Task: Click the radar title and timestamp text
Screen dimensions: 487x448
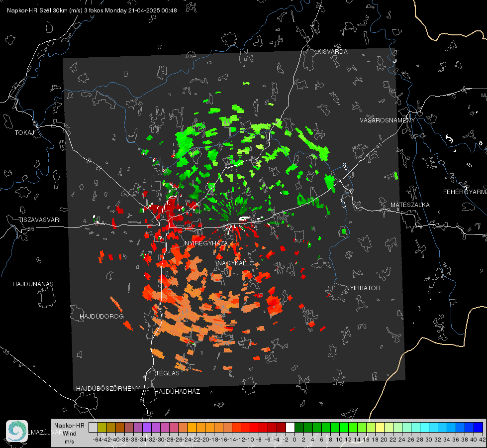Action: [92, 10]
